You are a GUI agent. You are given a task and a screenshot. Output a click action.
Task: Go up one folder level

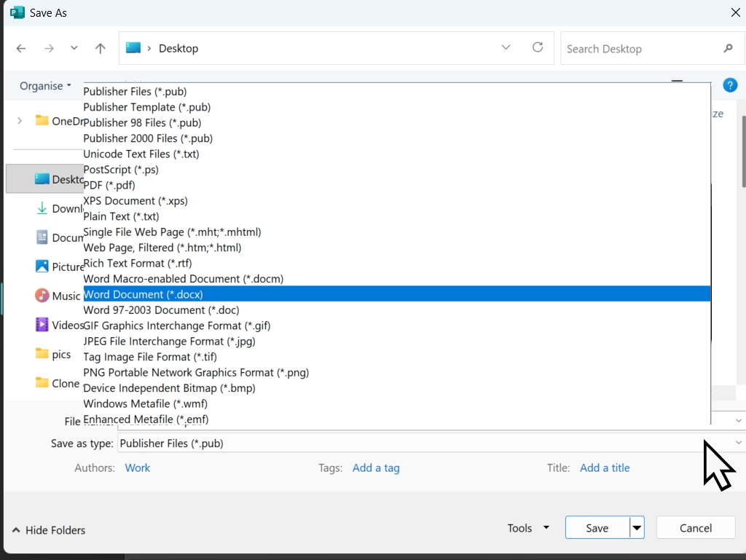(x=100, y=49)
